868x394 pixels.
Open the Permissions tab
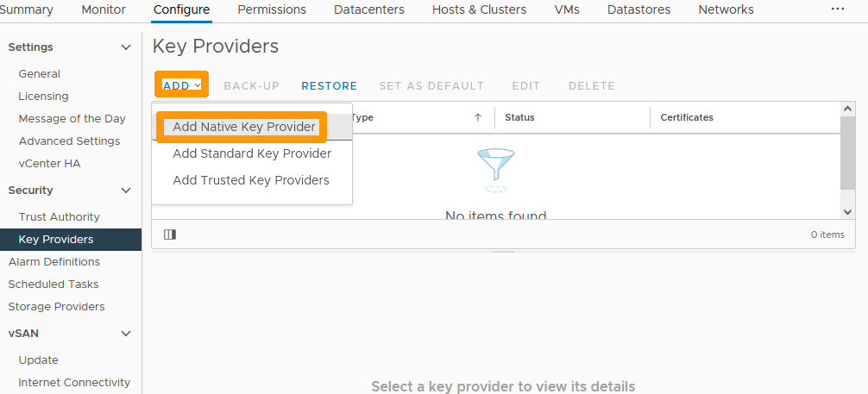tap(272, 10)
